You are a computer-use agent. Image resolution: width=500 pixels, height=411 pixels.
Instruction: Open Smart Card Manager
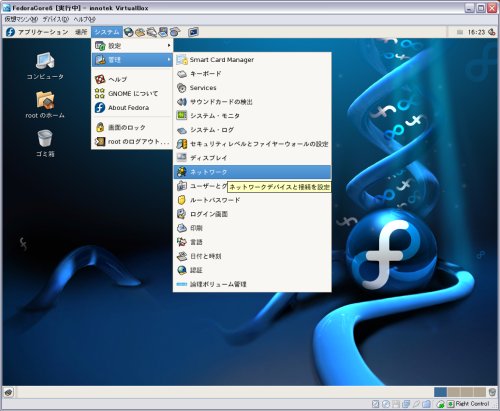(252, 60)
